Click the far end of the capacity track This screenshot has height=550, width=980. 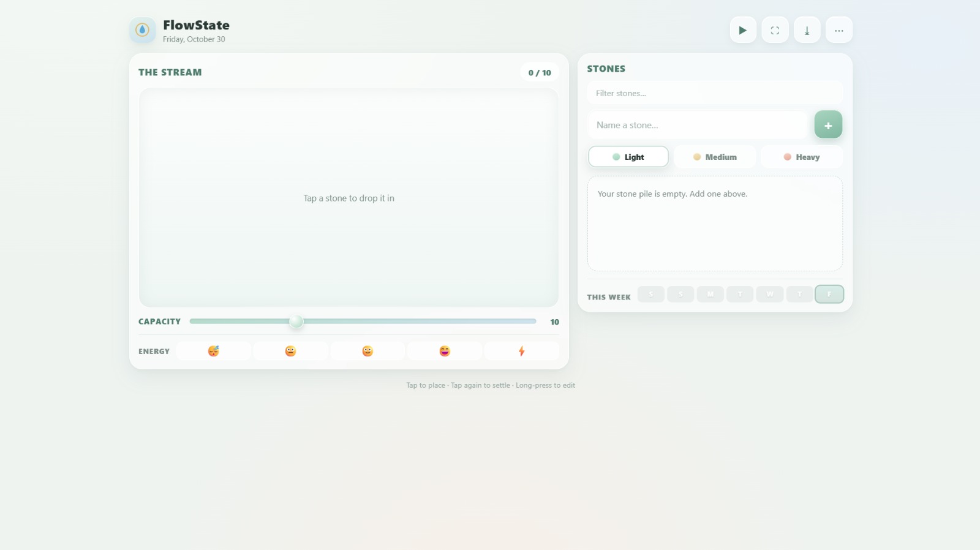click(534, 322)
